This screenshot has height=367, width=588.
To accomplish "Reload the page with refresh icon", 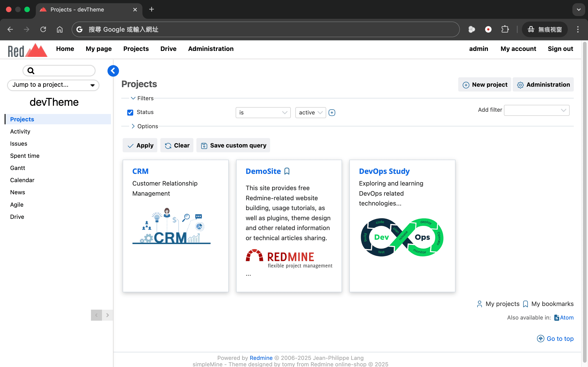I will click(x=43, y=29).
